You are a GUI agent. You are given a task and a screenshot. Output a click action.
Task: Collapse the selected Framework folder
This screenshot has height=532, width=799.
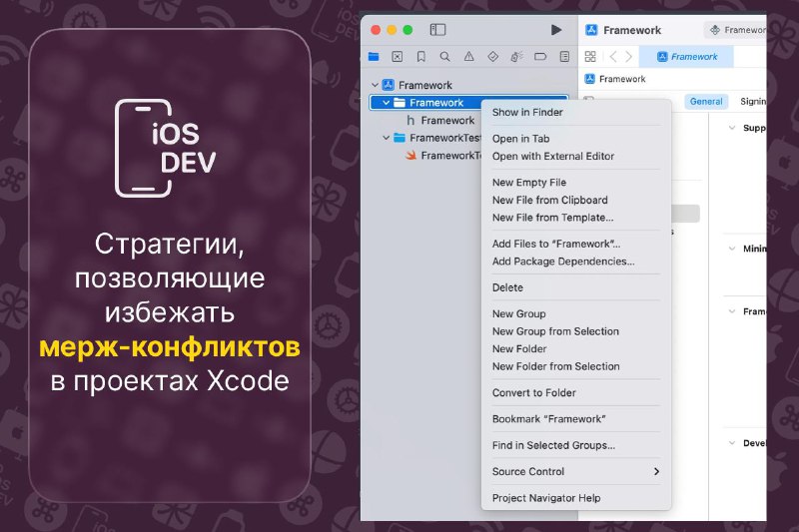coord(387,103)
